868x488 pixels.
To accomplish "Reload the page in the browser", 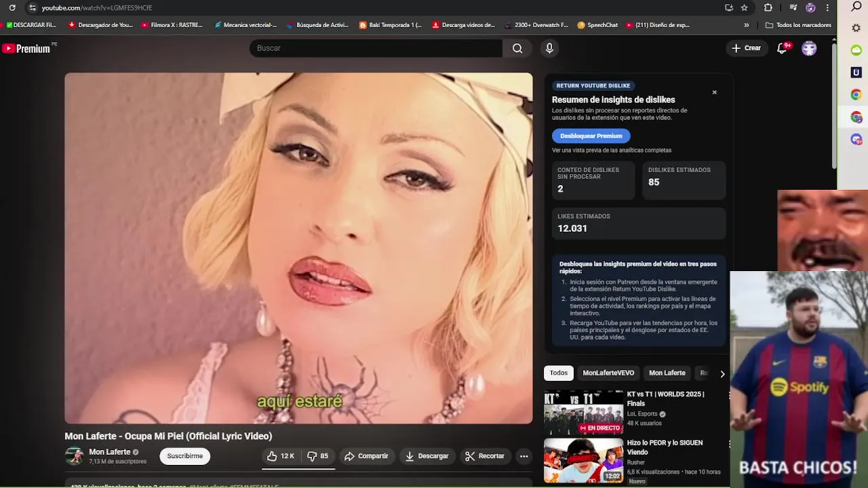I will pos(12,7).
